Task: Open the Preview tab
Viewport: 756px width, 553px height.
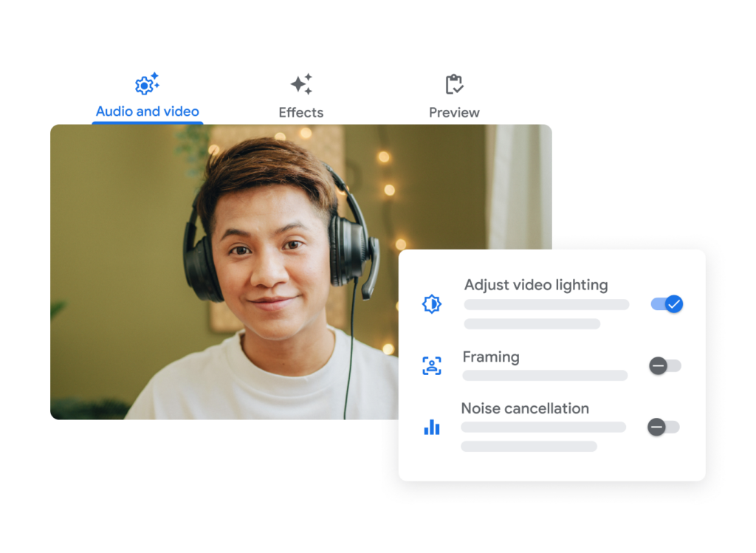Action: pyautogui.click(x=456, y=96)
